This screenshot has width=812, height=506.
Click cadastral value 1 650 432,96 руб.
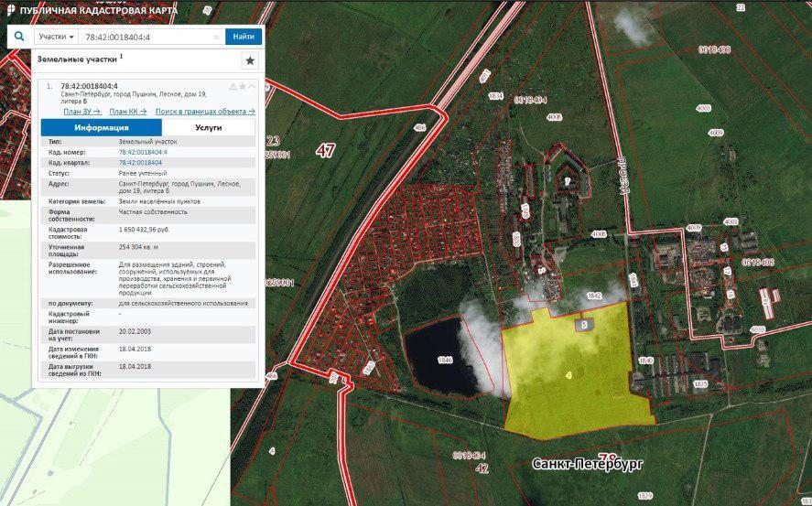(x=145, y=229)
